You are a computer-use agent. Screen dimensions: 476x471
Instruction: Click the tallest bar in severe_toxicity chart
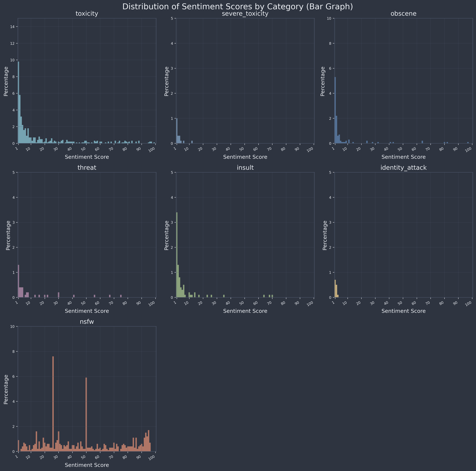tap(177, 131)
